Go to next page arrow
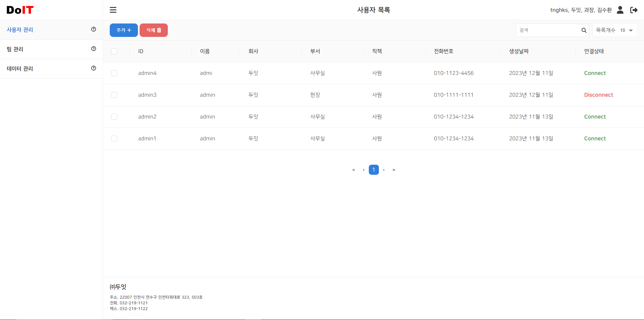The height and width of the screenshot is (320, 644). (384, 170)
